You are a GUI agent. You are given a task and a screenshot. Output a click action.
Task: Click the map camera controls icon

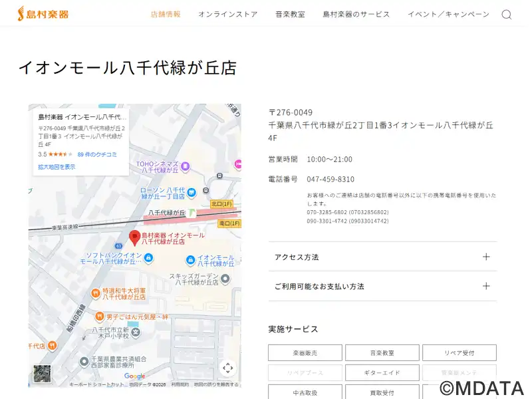(x=227, y=368)
